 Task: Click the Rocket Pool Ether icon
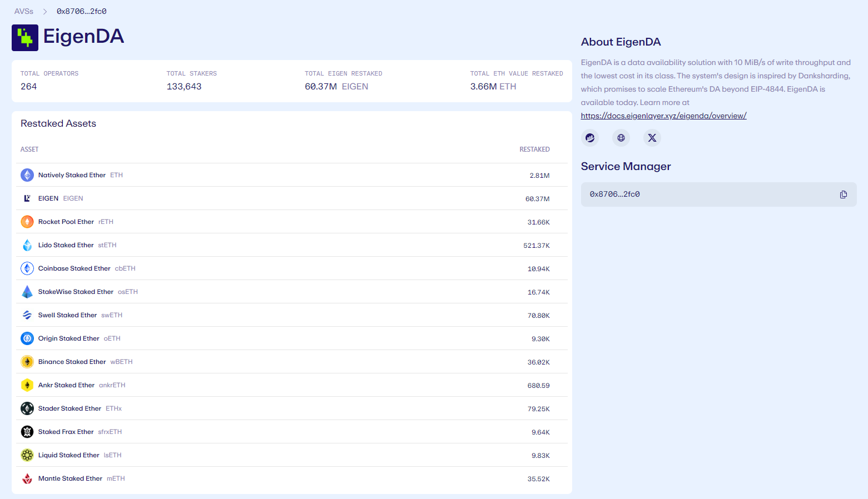pyautogui.click(x=27, y=222)
